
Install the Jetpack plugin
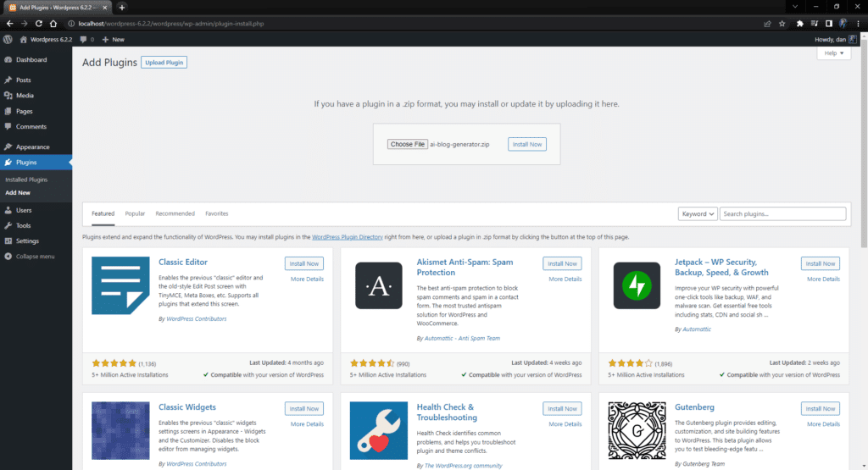tap(820, 263)
